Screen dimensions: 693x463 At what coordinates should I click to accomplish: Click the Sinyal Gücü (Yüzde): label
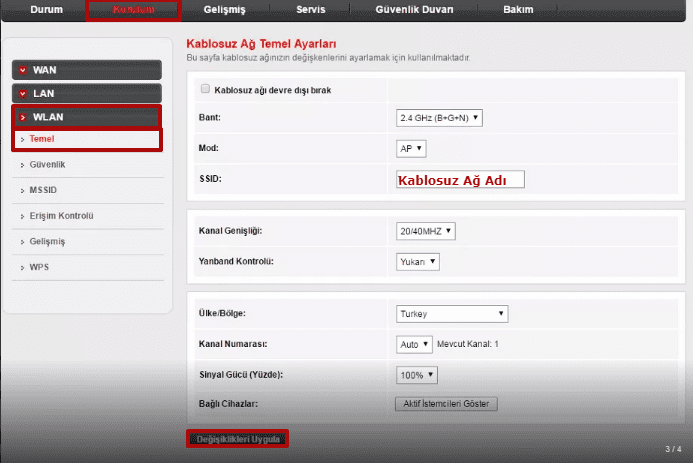[241, 375]
